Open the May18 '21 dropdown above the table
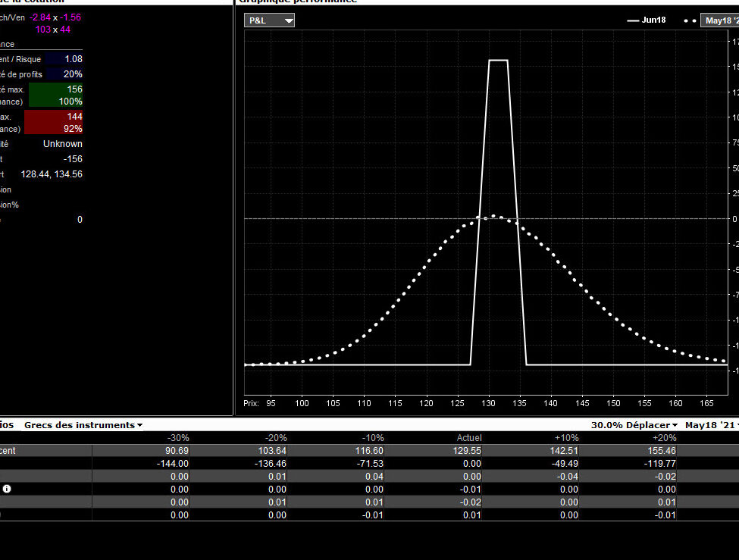Screen dimensions: 739x560 [712, 425]
